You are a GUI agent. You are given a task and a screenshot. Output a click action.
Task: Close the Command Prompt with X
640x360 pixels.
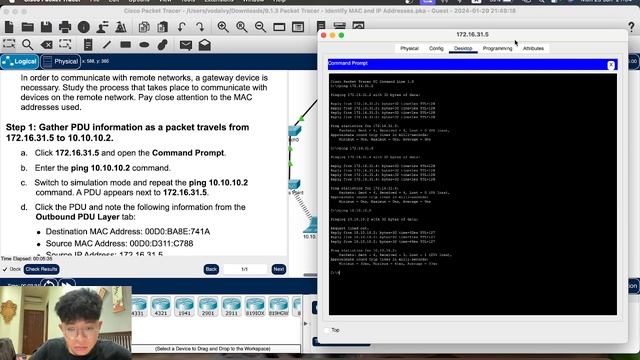tap(611, 64)
